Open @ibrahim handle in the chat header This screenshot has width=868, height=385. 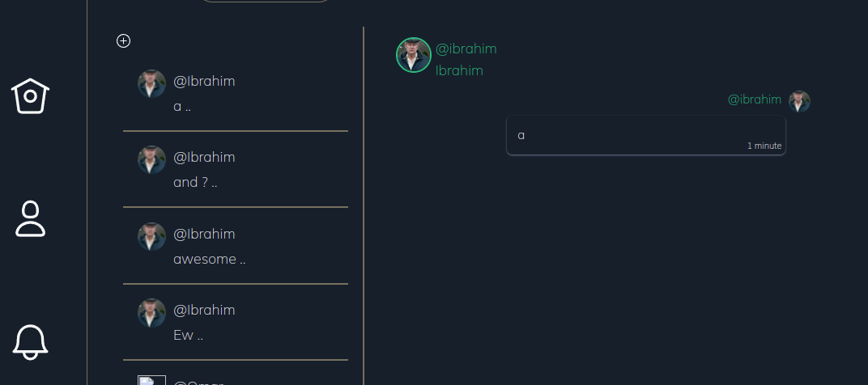(466, 49)
